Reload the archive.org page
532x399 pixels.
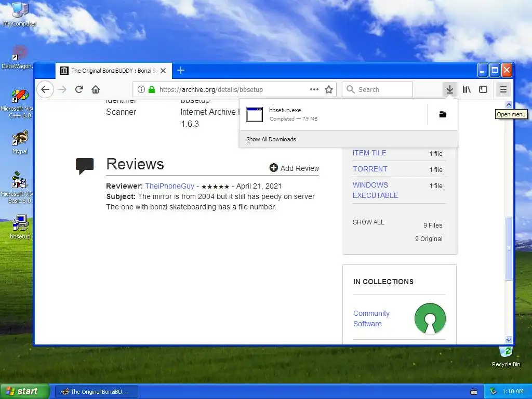click(79, 89)
